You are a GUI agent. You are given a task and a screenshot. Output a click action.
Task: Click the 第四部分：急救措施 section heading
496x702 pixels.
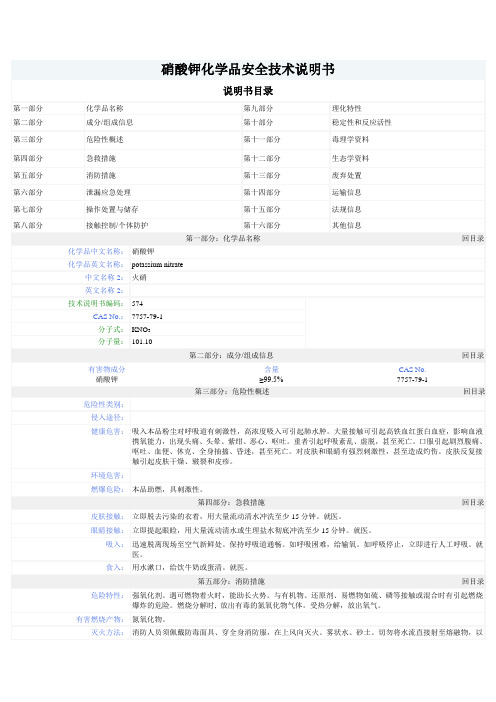point(231,502)
